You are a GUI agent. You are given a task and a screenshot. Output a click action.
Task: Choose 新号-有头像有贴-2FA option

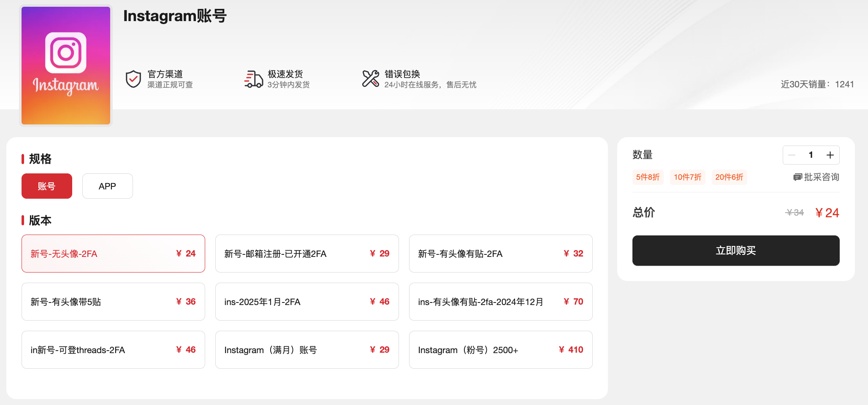coord(501,254)
